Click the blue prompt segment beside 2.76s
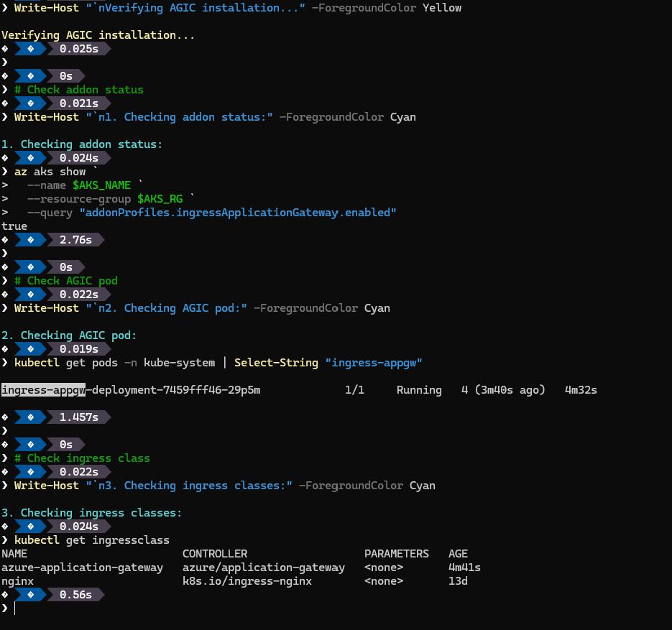672x630 pixels. (x=29, y=240)
